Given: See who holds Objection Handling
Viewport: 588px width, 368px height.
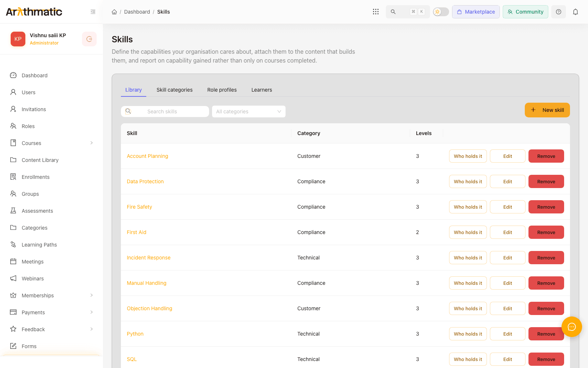Looking at the screenshot, I should pyautogui.click(x=468, y=308).
